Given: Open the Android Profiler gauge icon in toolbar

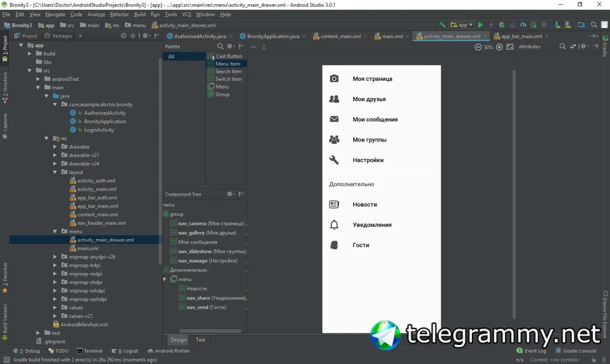Looking at the screenshot, I should (523, 25).
